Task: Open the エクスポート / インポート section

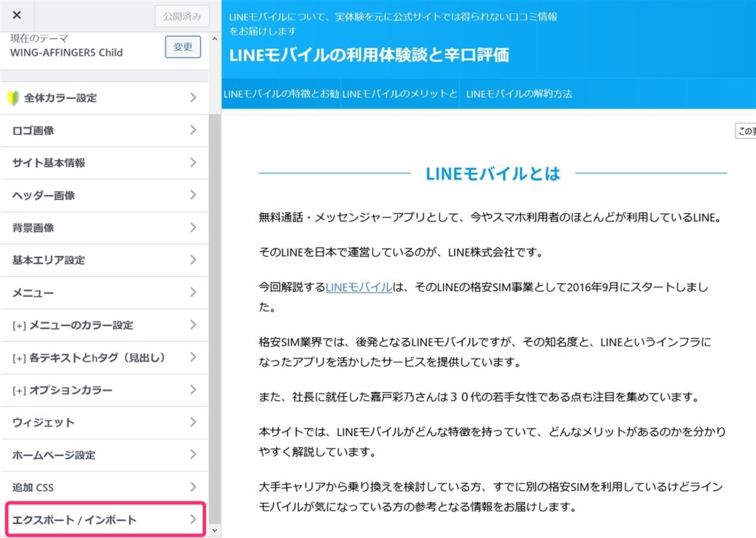Action: 105,520
